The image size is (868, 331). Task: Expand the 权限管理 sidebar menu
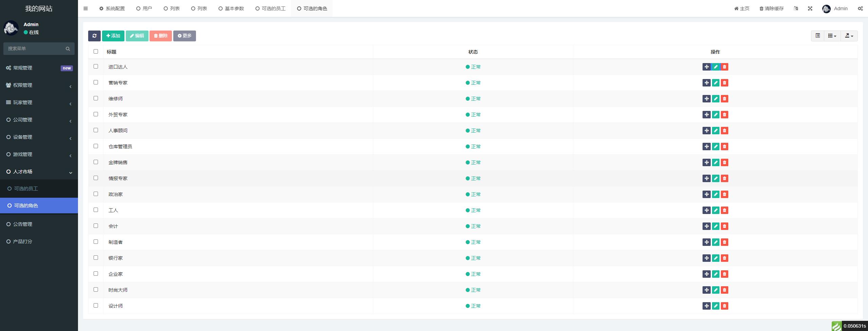click(39, 85)
